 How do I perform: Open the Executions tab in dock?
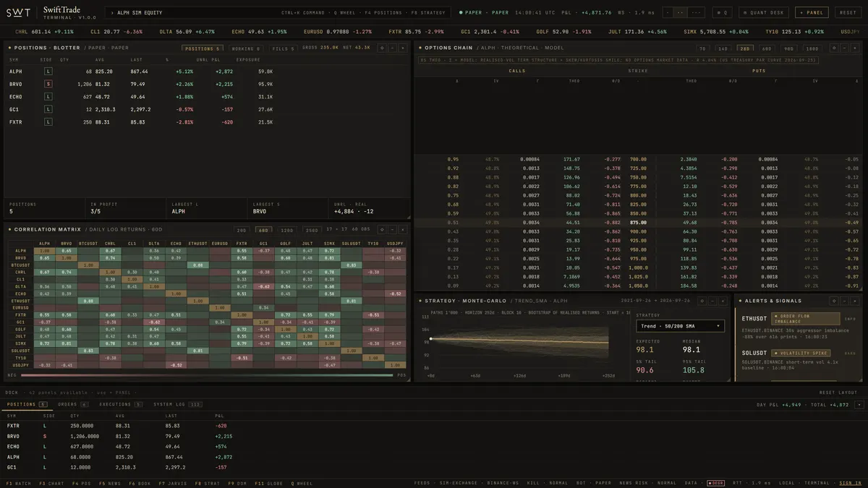click(x=121, y=404)
